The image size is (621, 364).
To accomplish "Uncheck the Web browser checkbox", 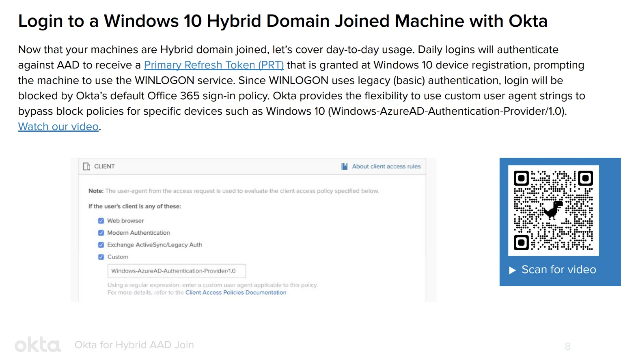I will pos(101,221).
